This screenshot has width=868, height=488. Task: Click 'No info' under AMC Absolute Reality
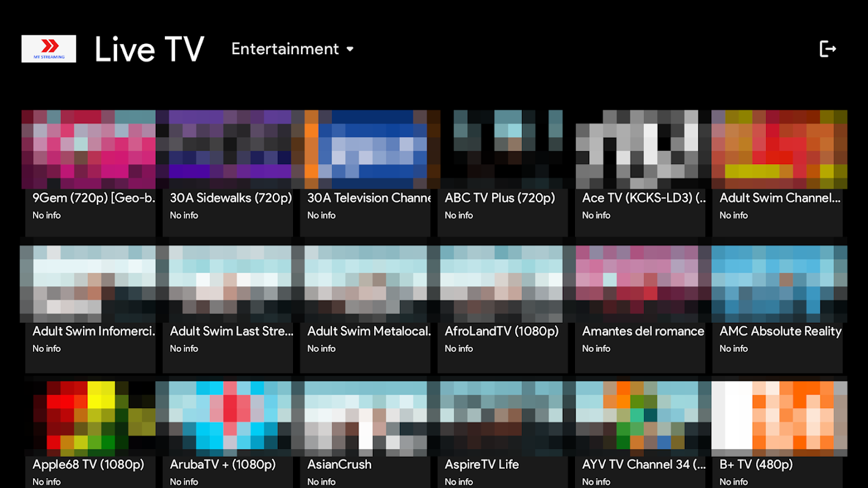[733, 349]
